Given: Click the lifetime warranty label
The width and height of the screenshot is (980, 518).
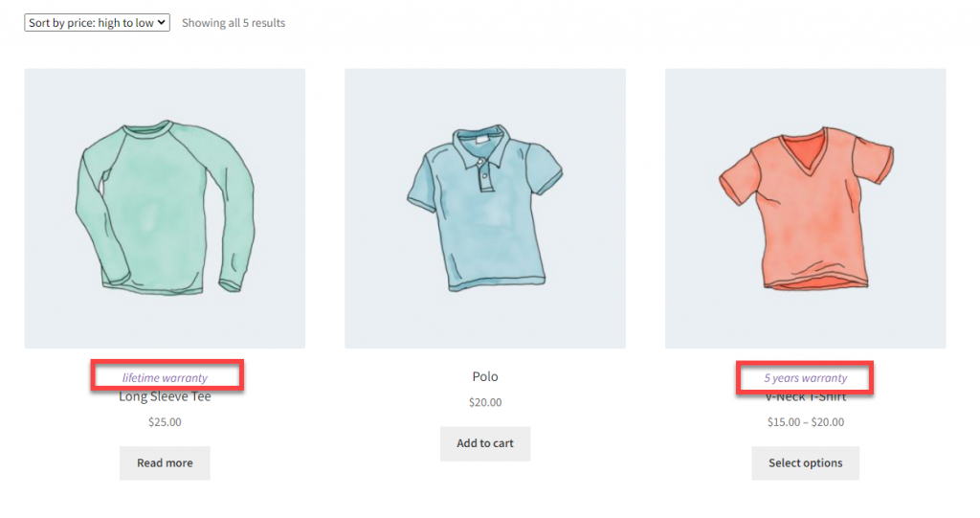Looking at the screenshot, I should (x=165, y=378).
